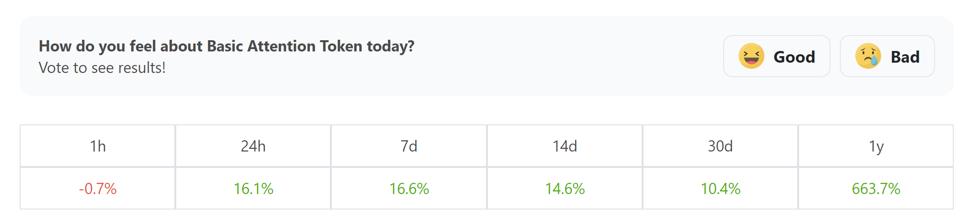Select the 24h column header
Image resolution: width=980 pixels, height=224 pixels.
253,146
